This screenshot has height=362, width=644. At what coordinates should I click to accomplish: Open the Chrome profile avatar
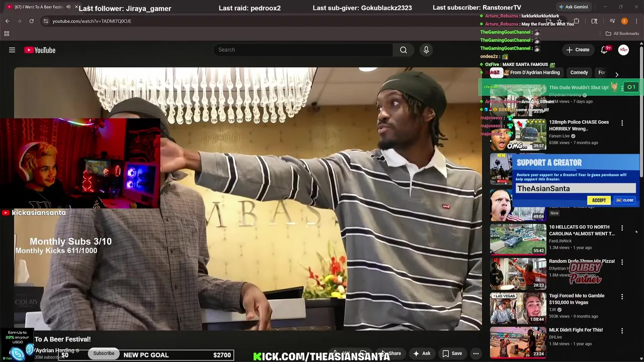click(624, 21)
